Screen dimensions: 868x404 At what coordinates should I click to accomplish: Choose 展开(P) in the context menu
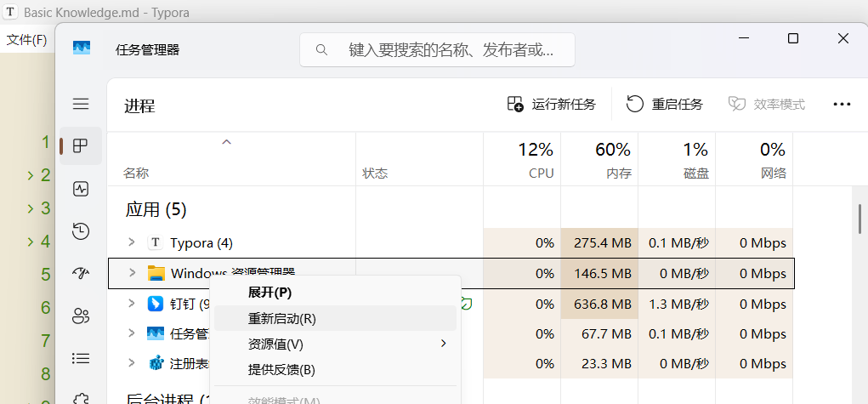click(335, 293)
